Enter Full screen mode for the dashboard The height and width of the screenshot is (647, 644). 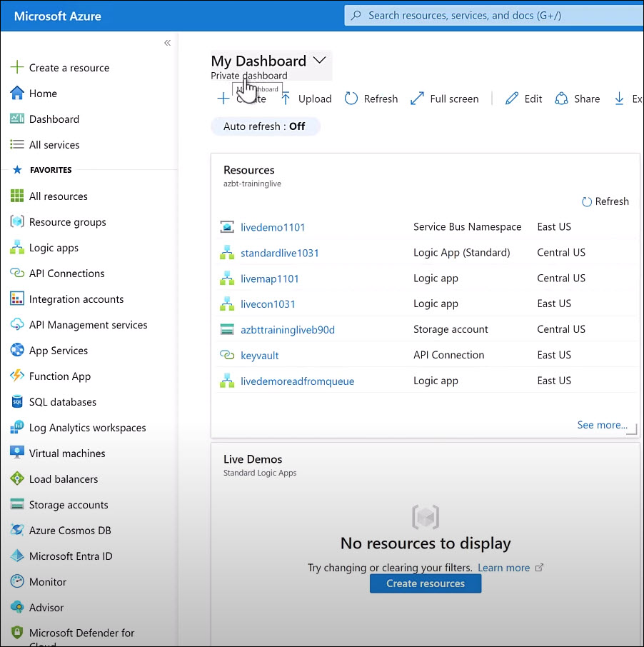[444, 99]
